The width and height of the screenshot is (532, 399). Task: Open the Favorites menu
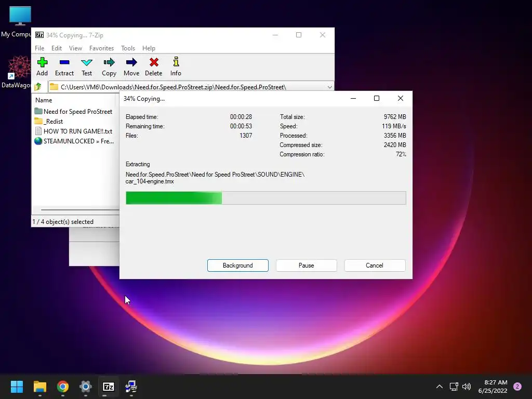[x=101, y=48]
